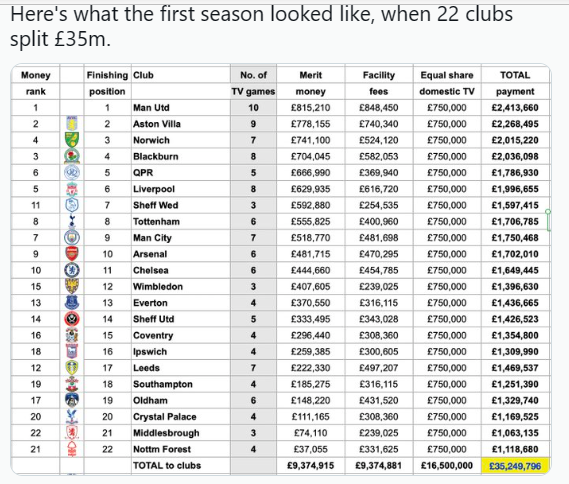Click the Sheff Utd red crest
569x484 pixels.
[72, 319]
